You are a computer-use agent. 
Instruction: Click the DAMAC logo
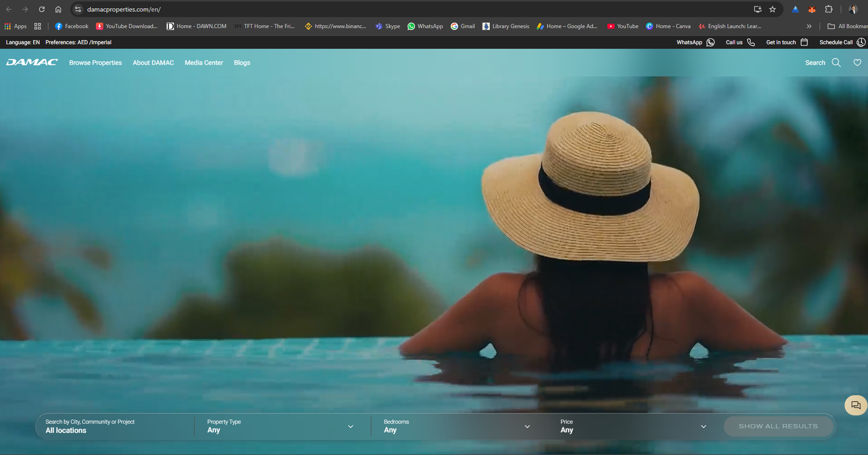coord(32,62)
